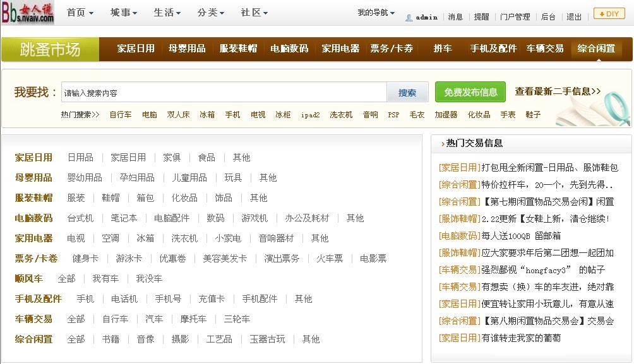634x364 pixels.
Task: Open the 后台 admin backend link
Action: (548, 17)
